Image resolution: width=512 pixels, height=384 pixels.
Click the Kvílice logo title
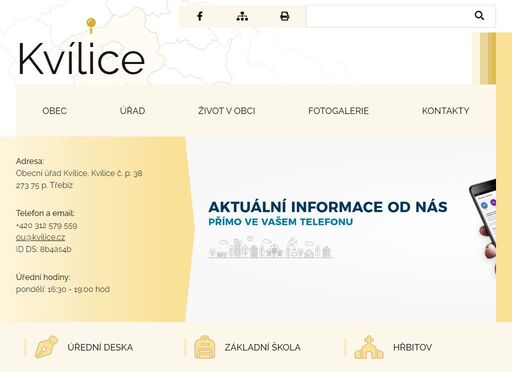[81, 59]
